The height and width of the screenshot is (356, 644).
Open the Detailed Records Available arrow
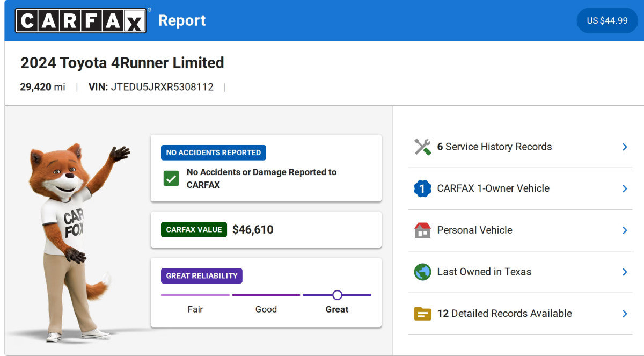pos(625,314)
